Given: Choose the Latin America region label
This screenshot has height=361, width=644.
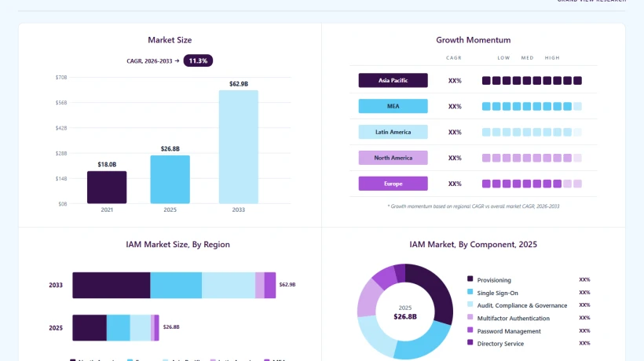Looking at the screenshot, I should [393, 132].
